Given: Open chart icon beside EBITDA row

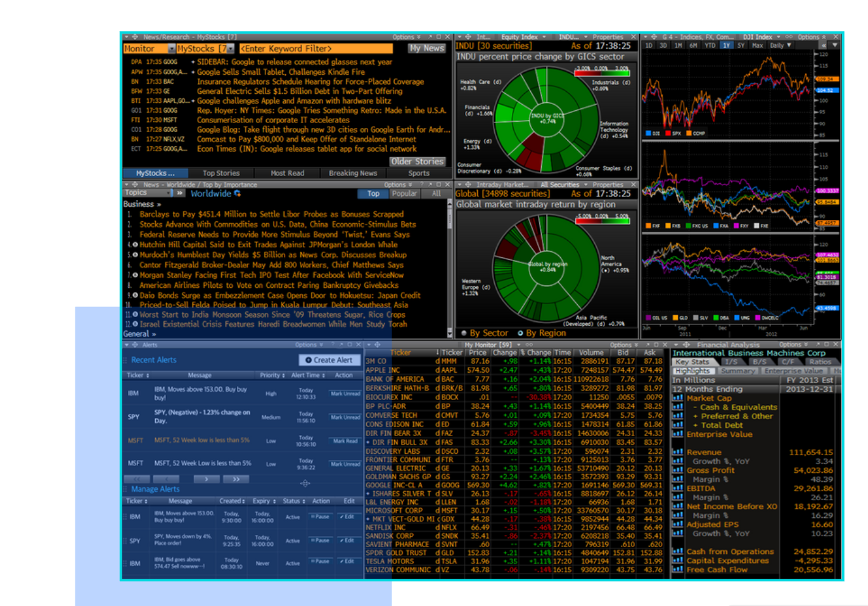Looking at the screenshot, I should (x=677, y=488).
